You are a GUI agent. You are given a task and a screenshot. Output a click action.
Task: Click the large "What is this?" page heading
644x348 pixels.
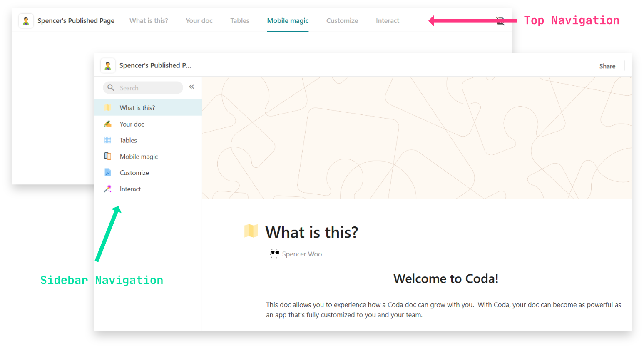point(311,232)
